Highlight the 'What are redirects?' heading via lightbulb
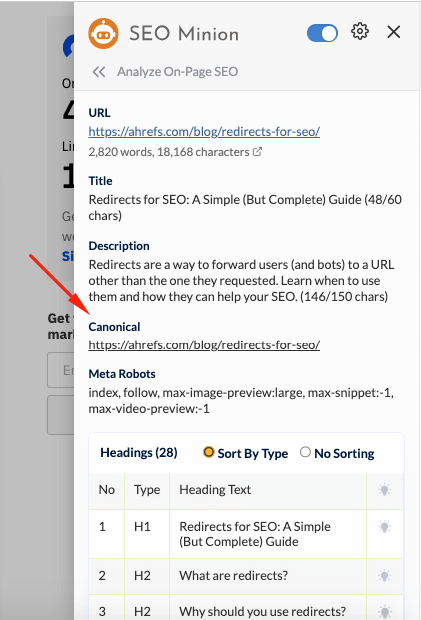Image resolution: width=421 pixels, height=620 pixels. pos(384,576)
